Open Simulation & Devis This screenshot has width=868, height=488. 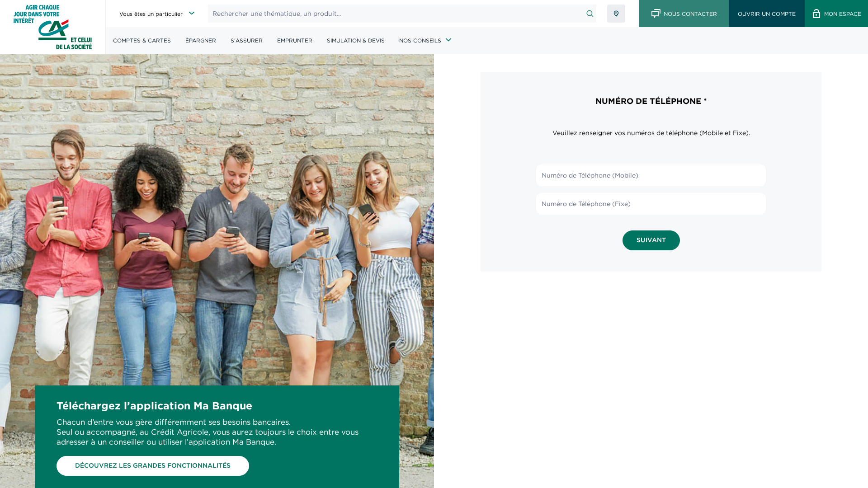(x=356, y=41)
